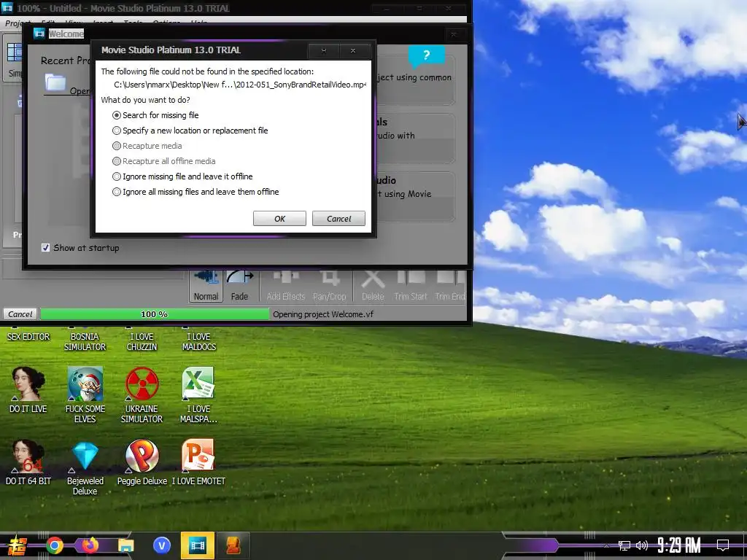This screenshot has width=747, height=560.
Task: Click the cyan question mark help bubble
Action: coord(426,55)
